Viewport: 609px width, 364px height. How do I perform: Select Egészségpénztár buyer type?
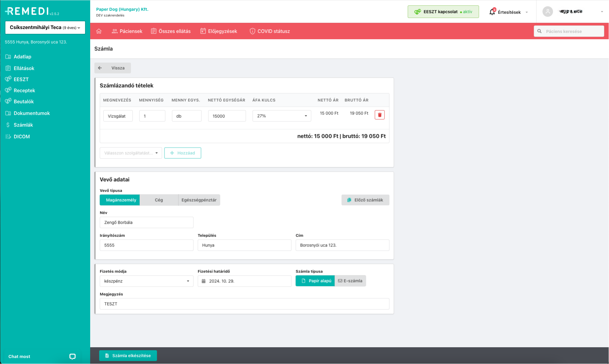(x=199, y=200)
